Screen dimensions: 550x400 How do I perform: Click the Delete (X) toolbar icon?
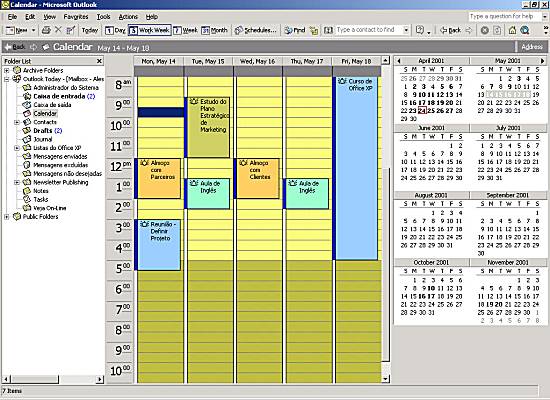click(x=58, y=30)
